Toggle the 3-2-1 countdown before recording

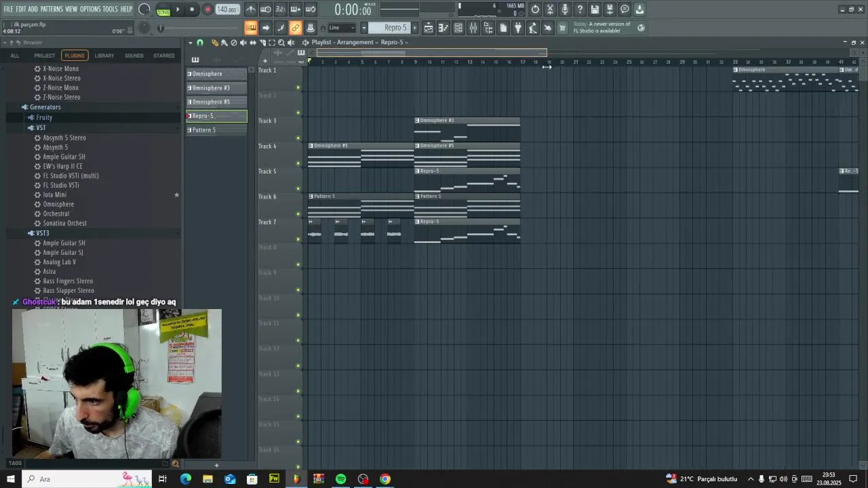(281, 9)
